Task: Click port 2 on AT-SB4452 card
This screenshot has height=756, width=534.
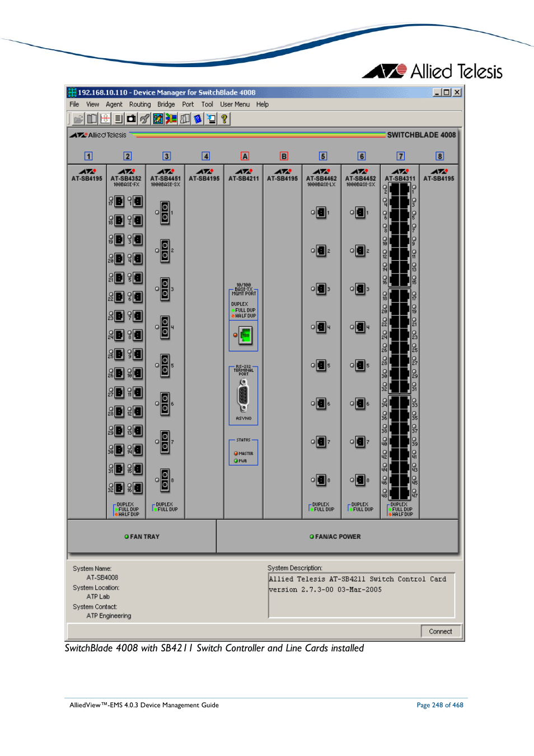Action: pos(360,251)
